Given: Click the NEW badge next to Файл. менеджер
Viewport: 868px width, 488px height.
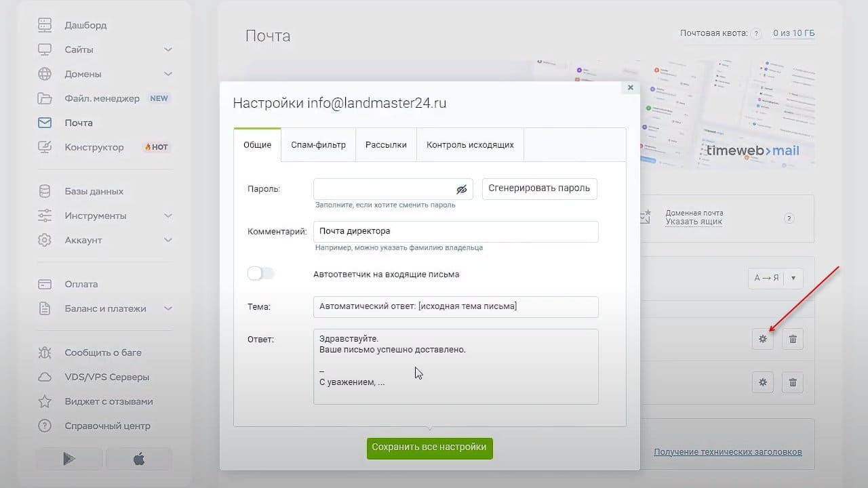Looking at the screenshot, I should 159,98.
